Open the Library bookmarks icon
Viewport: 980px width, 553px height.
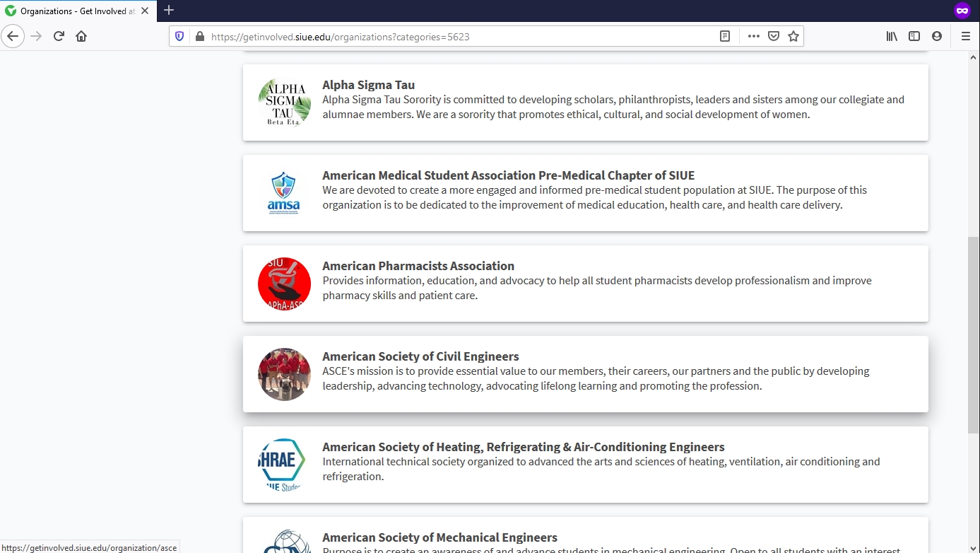coord(892,36)
